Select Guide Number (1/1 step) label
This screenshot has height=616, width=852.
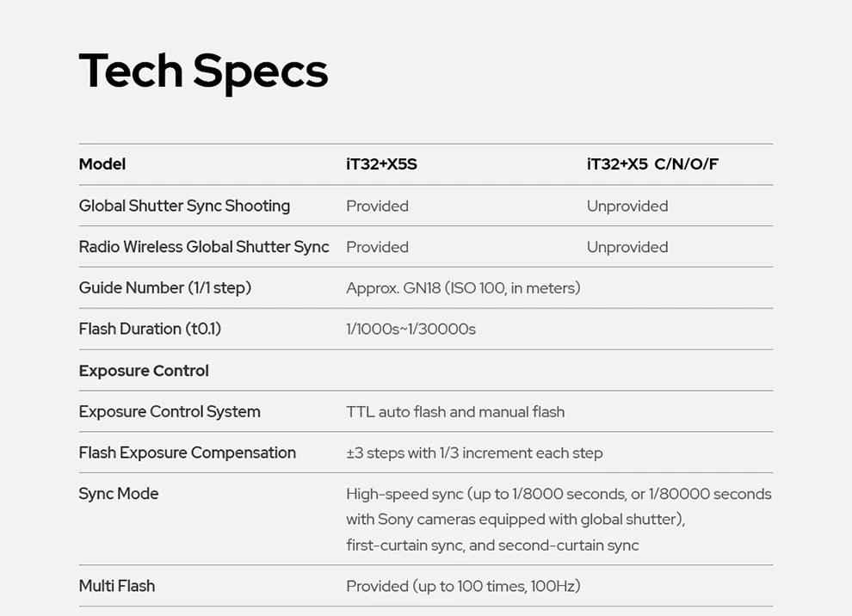[164, 288]
